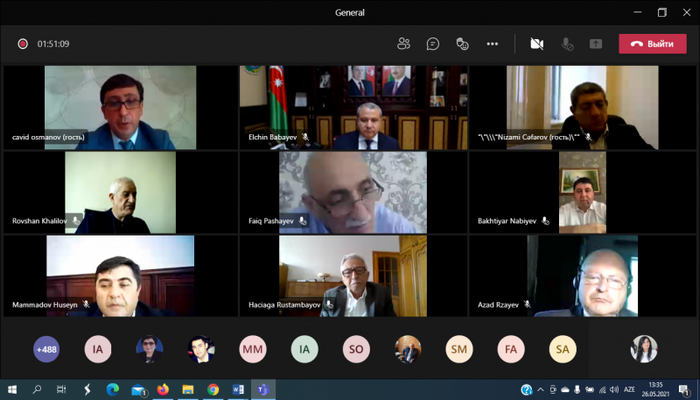The width and height of the screenshot is (700, 400).
Task: Open the reactions and raise hand menu
Action: click(462, 44)
